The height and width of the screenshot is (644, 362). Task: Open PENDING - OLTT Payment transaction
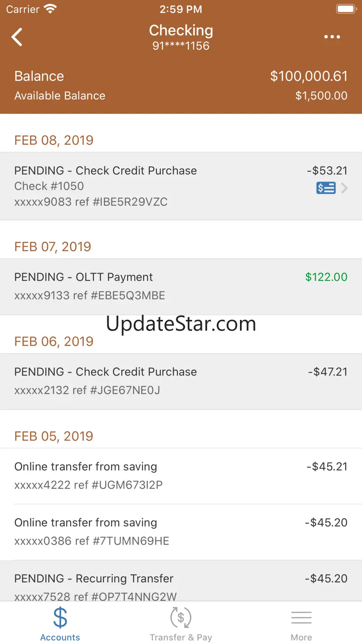[x=181, y=286]
